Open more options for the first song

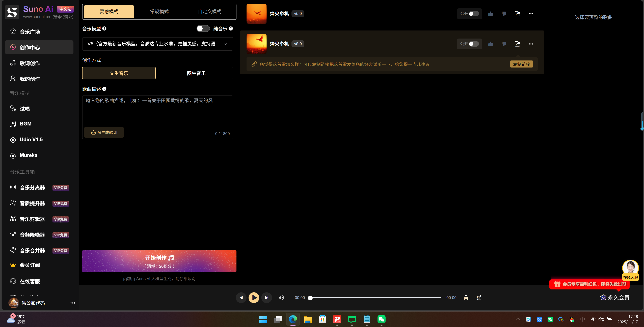(531, 14)
